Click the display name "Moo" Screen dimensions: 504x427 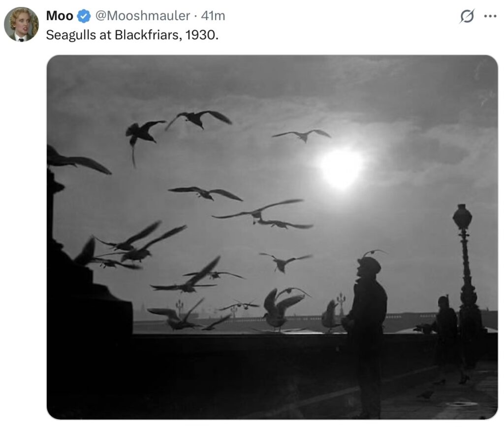(60, 16)
